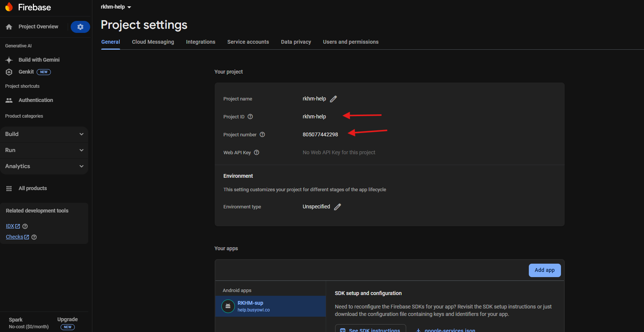Show help for Project ID
This screenshot has width=644, height=332.
(x=250, y=117)
